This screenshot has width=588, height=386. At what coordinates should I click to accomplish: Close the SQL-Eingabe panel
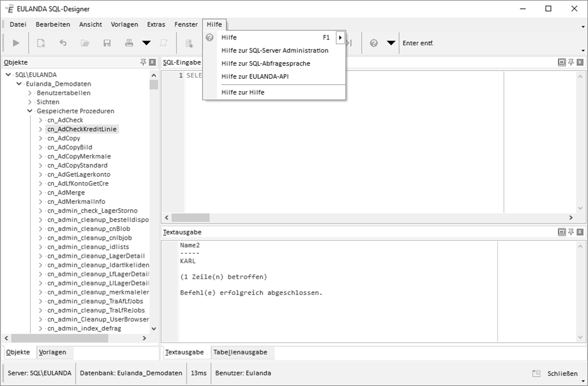click(580, 62)
